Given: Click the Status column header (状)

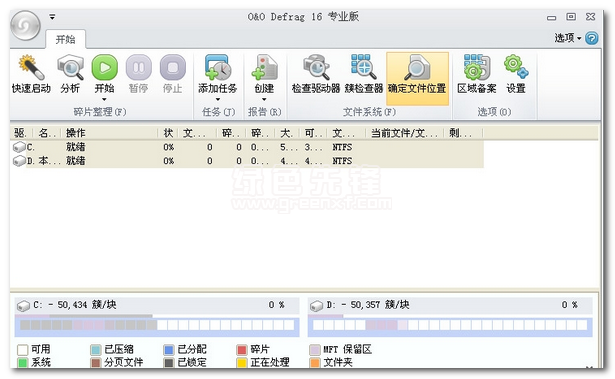Looking at the screenshot, I should 169,133.
